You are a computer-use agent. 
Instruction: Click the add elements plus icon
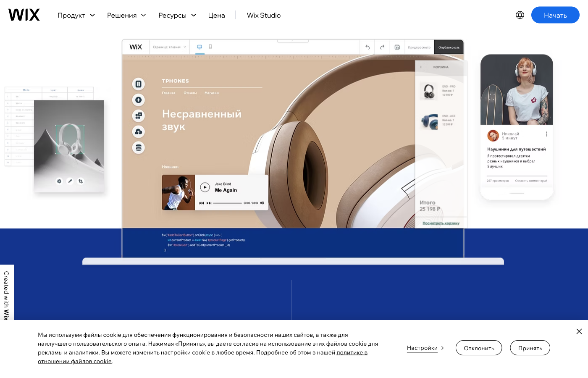coord(138,100)
